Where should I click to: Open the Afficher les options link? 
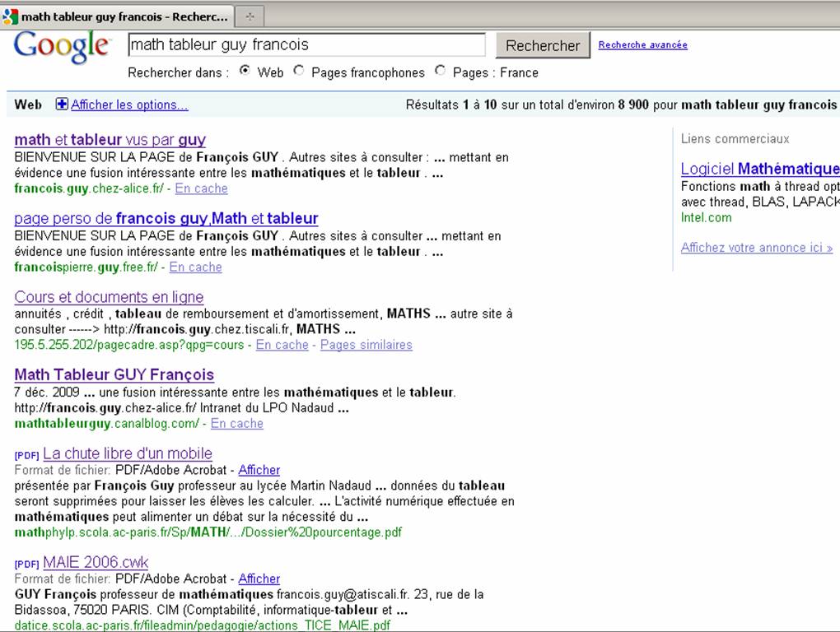tap(129, 105)
